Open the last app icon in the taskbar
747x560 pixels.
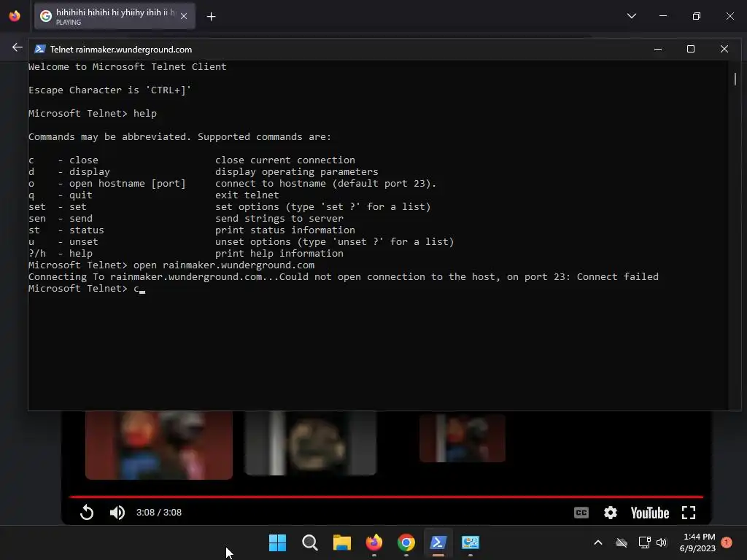click(471, 542)
